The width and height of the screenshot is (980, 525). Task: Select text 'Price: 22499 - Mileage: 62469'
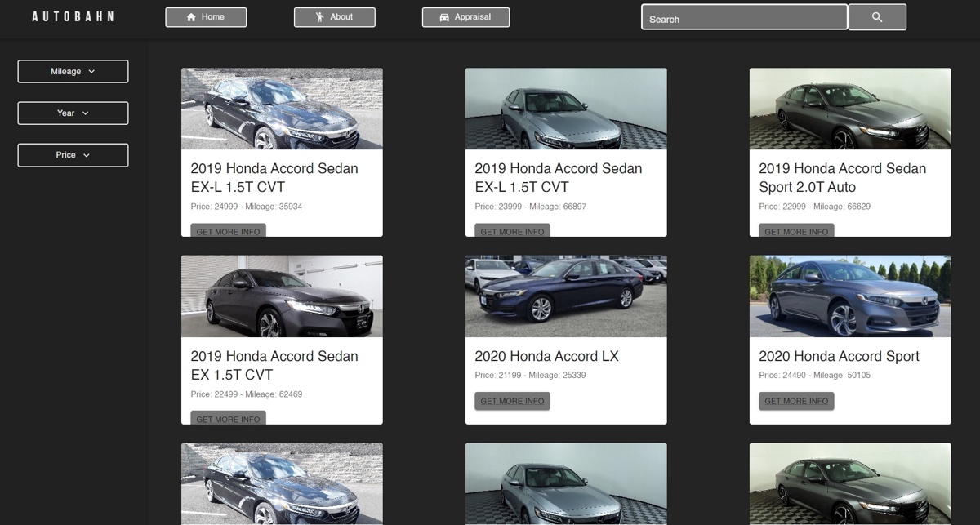[x=247, y=394]
